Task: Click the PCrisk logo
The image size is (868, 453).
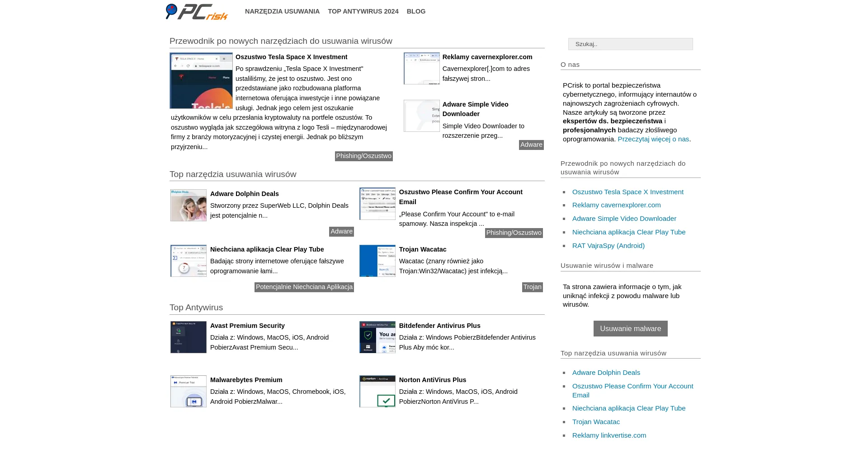Action: (x=197, y=12)
